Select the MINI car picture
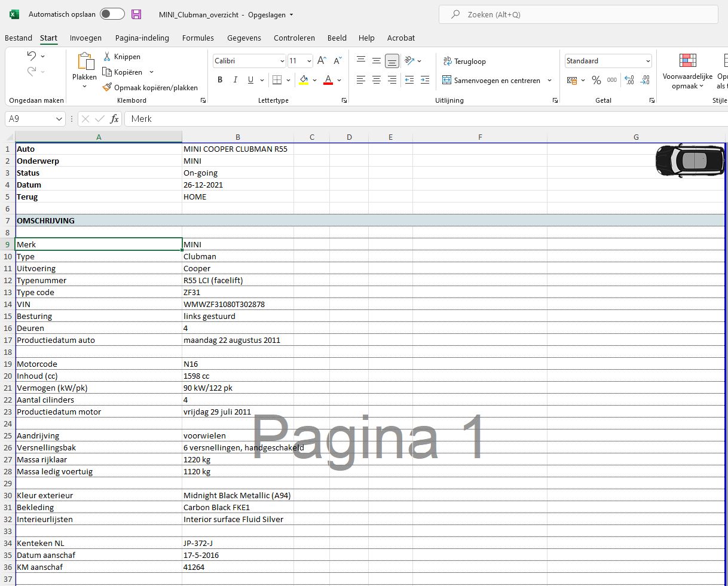The width and height of the screenshot is (728, 586). pyautogui.click(x=690, y=161)
